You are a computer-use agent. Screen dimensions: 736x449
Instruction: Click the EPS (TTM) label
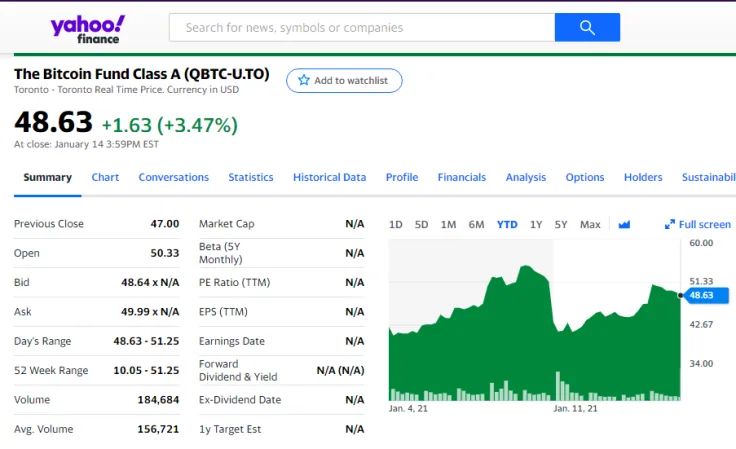(x=223, y=312)
